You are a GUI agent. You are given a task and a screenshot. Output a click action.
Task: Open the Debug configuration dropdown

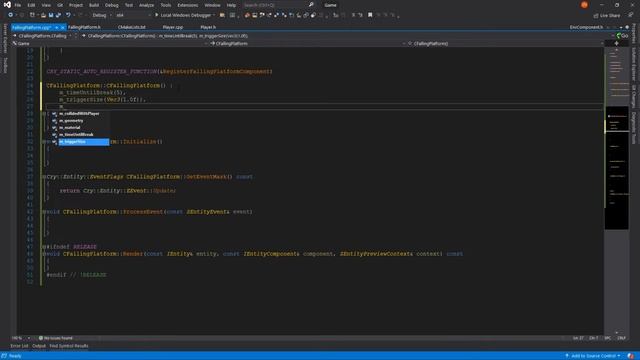pyautogui.click(x=102, y=15)
